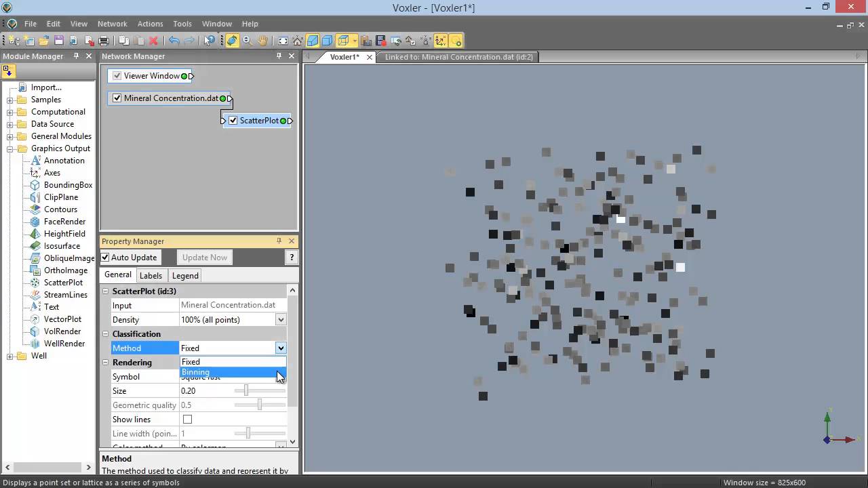Toggle the Auto Update checkbox
The width and height of the screenshot is (868, 488).
105,258
